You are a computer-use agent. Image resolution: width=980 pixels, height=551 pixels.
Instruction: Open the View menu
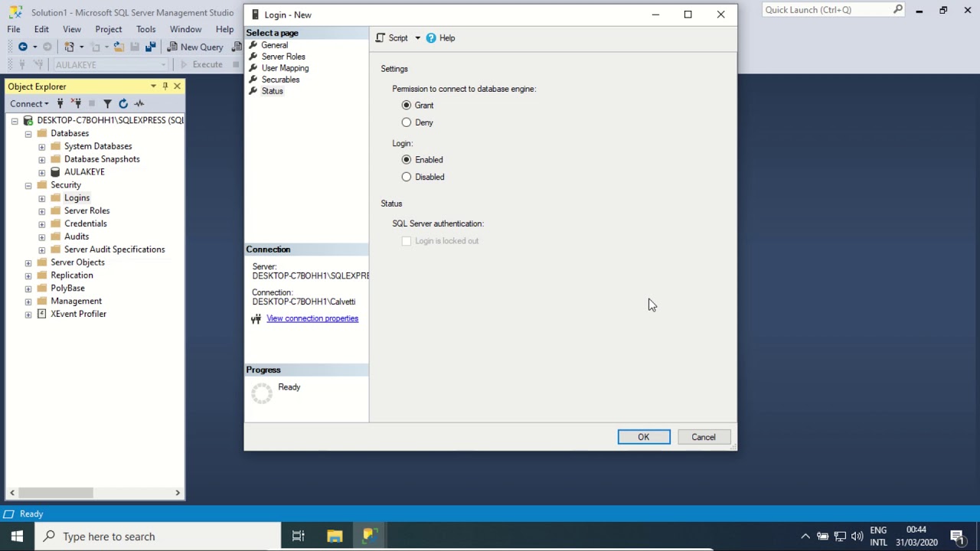tap(72, 29)
